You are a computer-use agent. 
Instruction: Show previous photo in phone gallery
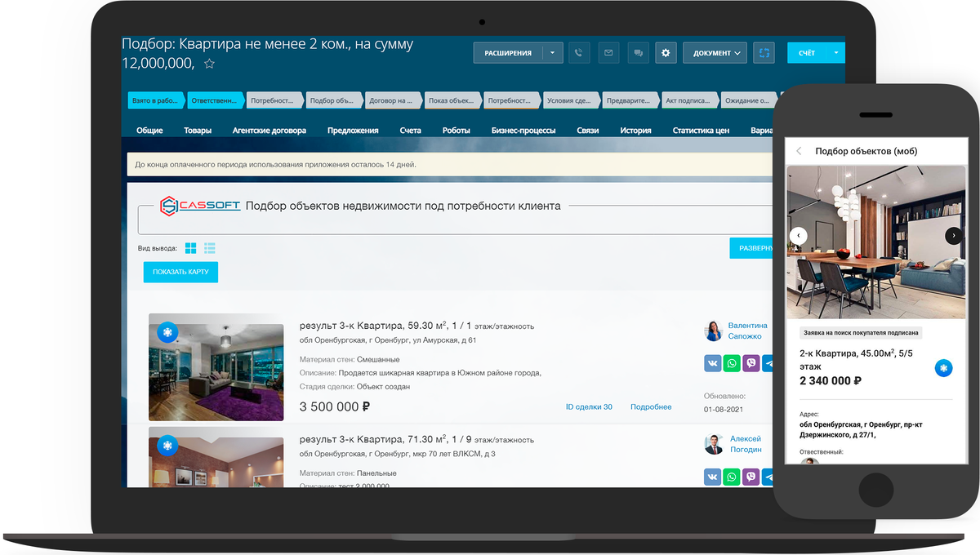[799, 236]
